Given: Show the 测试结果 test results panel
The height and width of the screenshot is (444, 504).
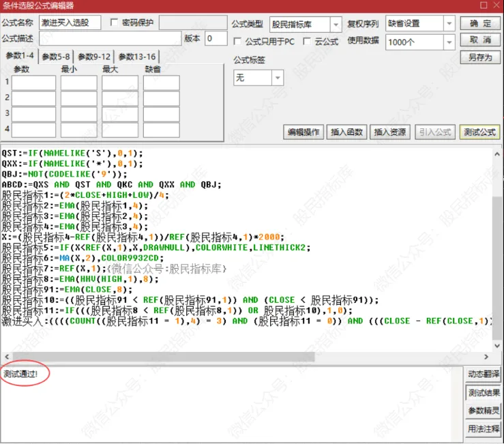Looking at the screenshot, I should [x=483, y=393].
